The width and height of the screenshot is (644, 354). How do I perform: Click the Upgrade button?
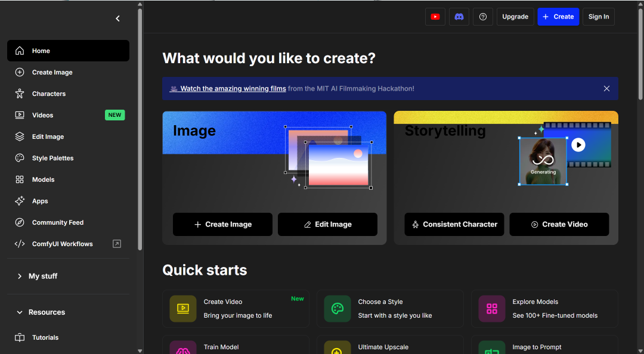pyautogui.click(x=515, y=17)
